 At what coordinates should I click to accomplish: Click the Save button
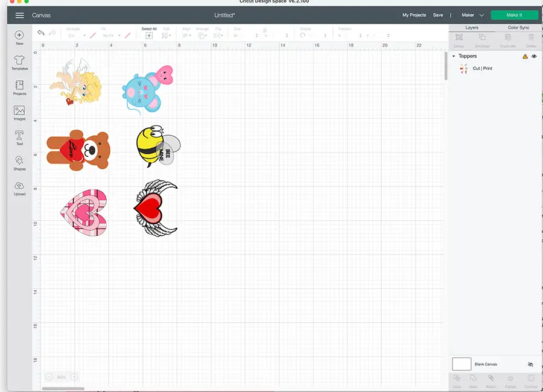coord(438,15)
